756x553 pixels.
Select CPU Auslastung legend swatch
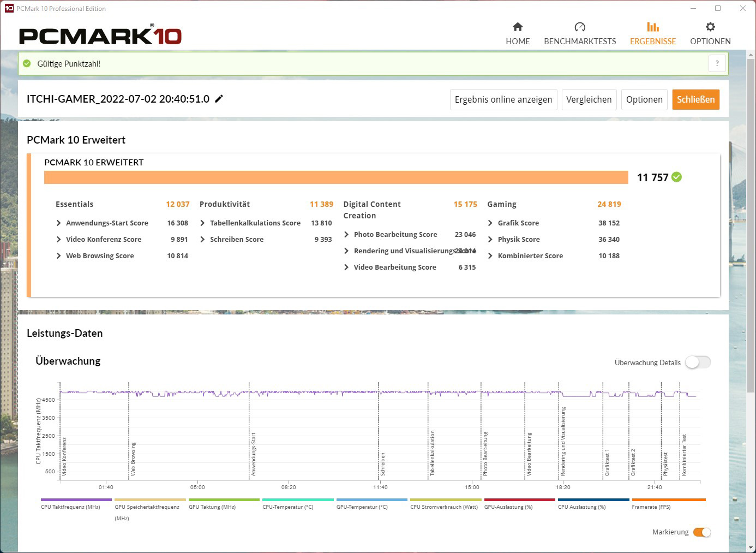coord(593,500)
